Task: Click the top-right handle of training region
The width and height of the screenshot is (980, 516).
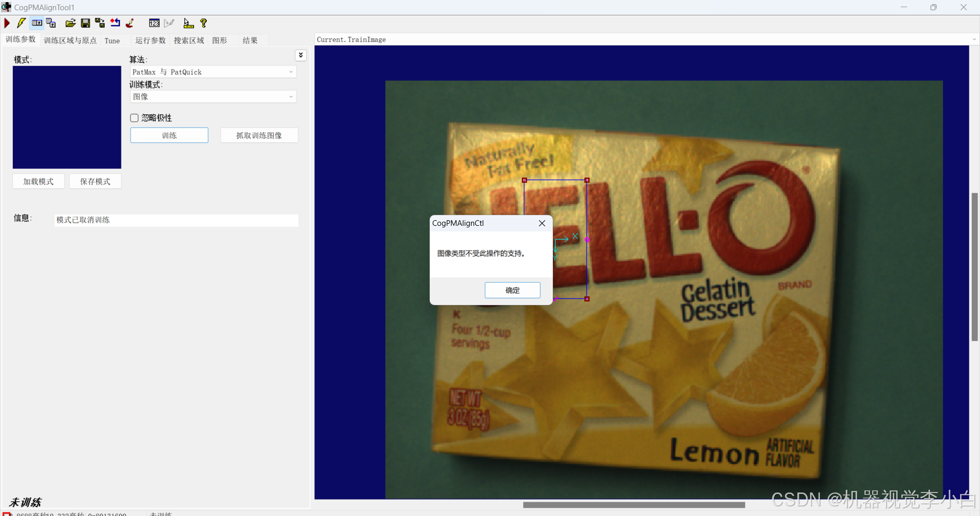Action: (587, 180)
